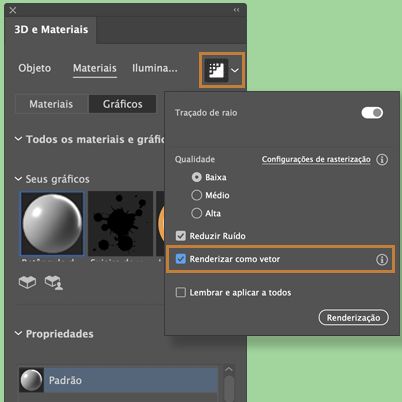Click the 3D e Materiais panel title tab
The image size is (402, 402).
point(51,30)
